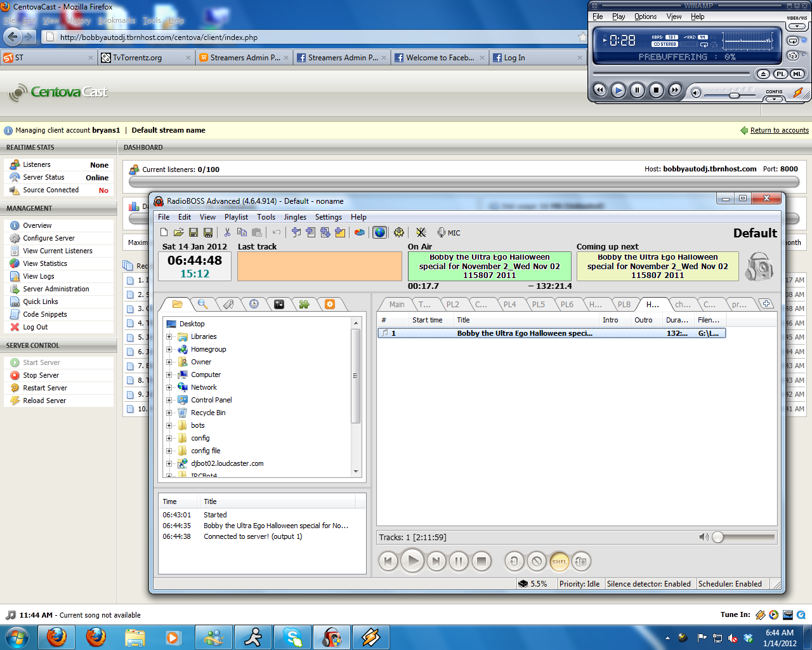The width and height of the screenshot is (812, 650).
Task: Open RadioBOSS Jingles menu
Action: coord(295,217)
